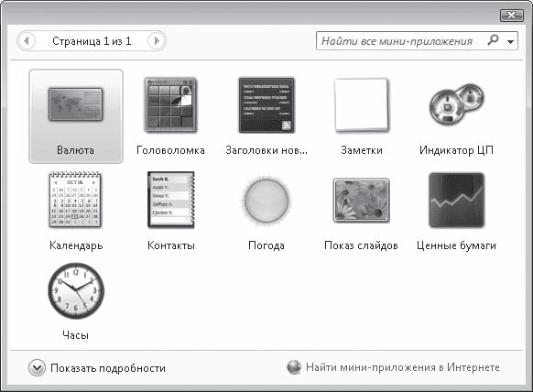This screenshot has height=392, width=533.
Task: Expand Показать подробности details chevron
Action: 37,368
